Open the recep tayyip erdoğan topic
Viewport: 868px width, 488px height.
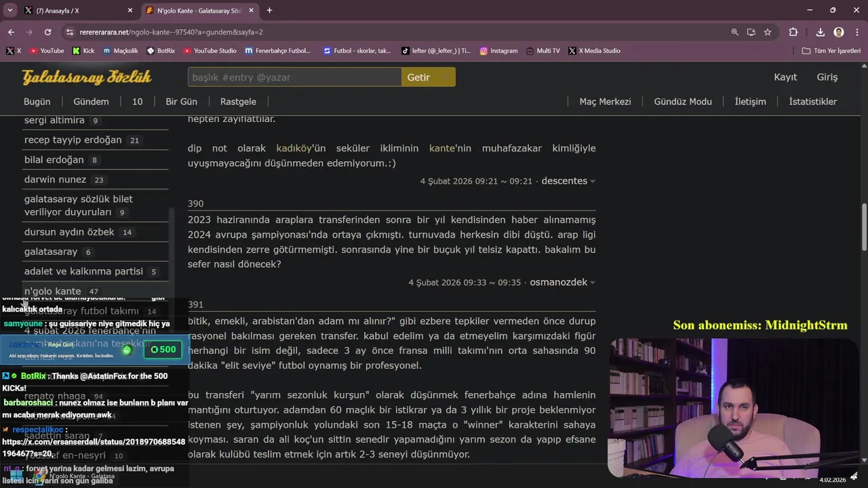[73, 140]
